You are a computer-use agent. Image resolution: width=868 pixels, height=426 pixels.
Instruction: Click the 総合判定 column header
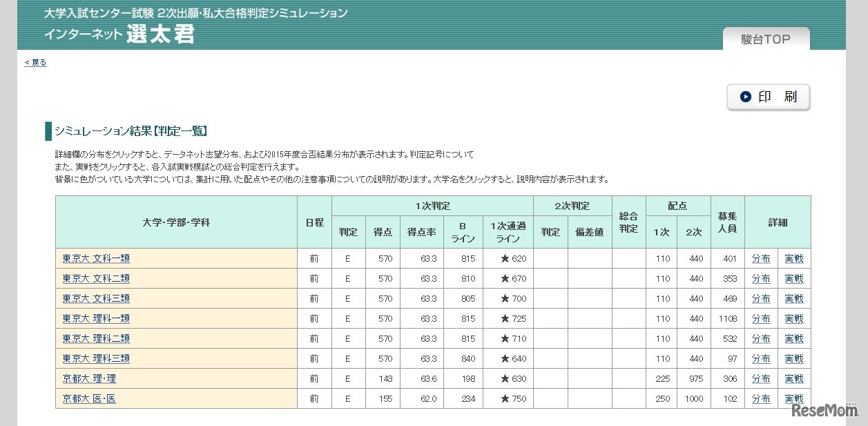[x=628, y=222]
